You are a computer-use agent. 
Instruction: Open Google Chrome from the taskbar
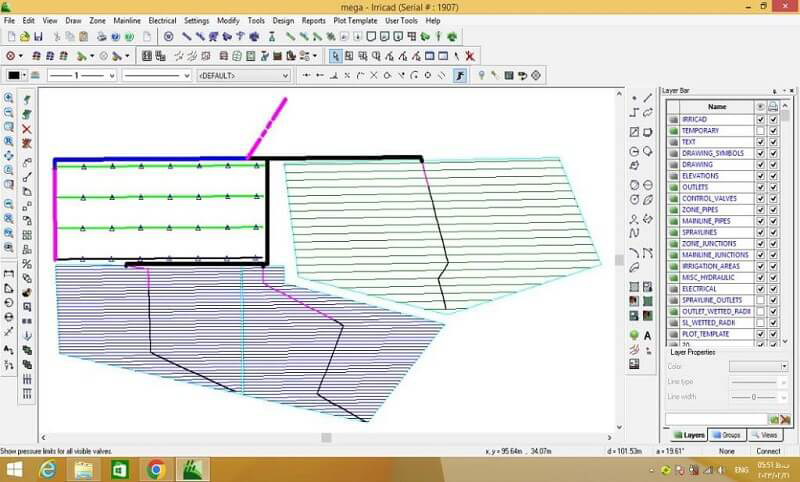point(155,468)
